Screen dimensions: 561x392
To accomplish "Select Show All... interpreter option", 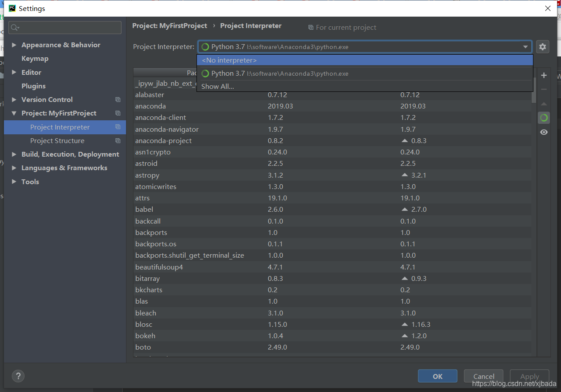I will (365, 86).
